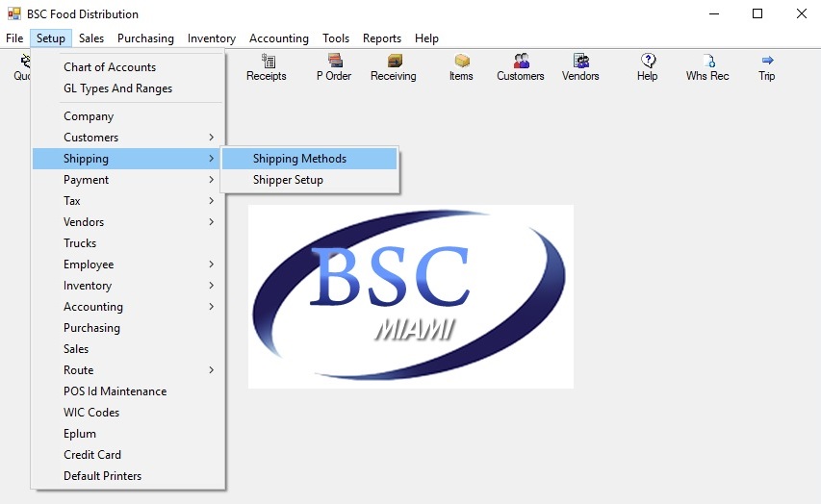
Task: Expand the Vendors submenu in Setup
Action: (x=128, y=222)
